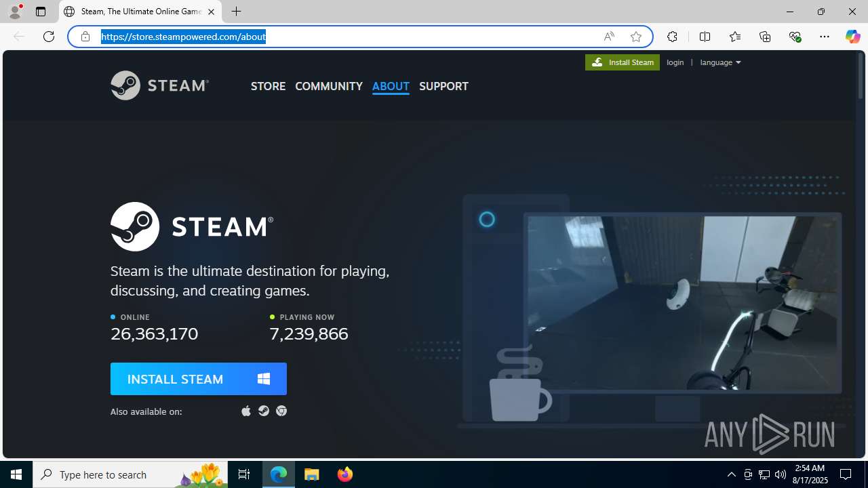
Task: Click the Portal game preview video
Action: pos(682,303)
